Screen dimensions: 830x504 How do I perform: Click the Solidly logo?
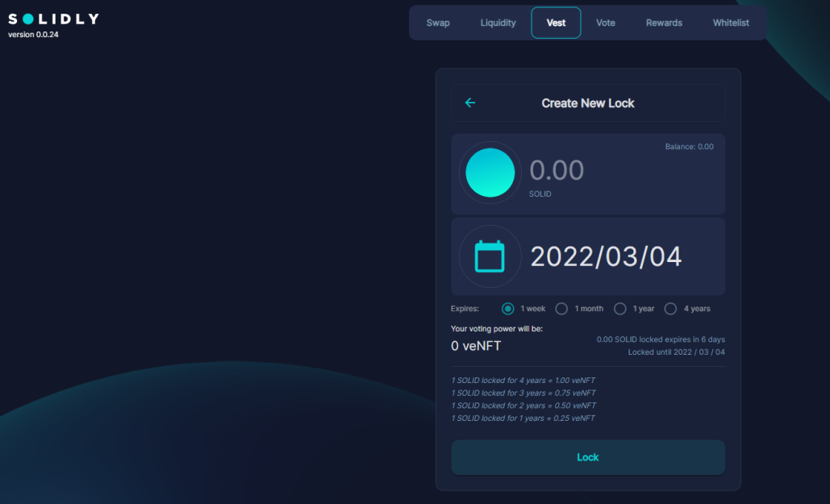click(x=53, y=19)
